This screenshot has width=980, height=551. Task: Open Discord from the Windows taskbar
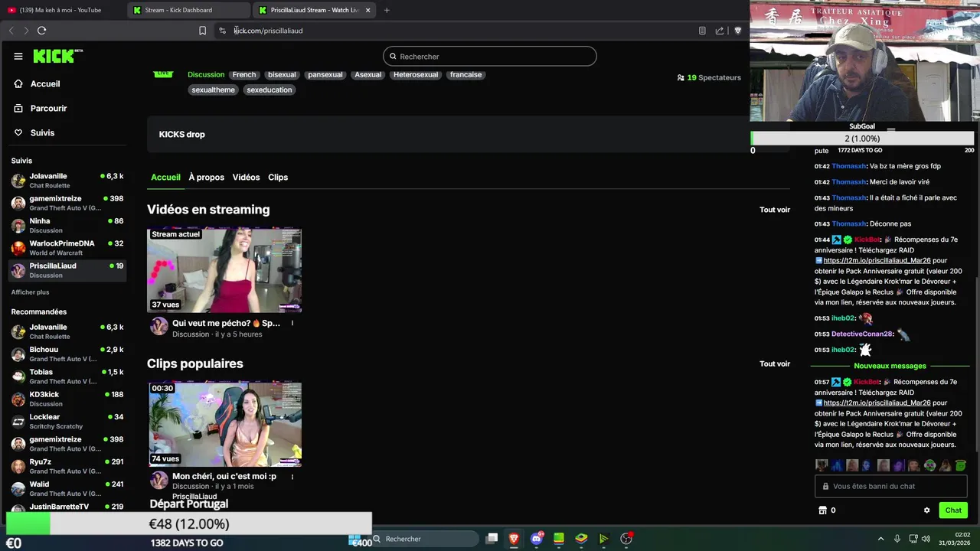click(x=537, y=539)
